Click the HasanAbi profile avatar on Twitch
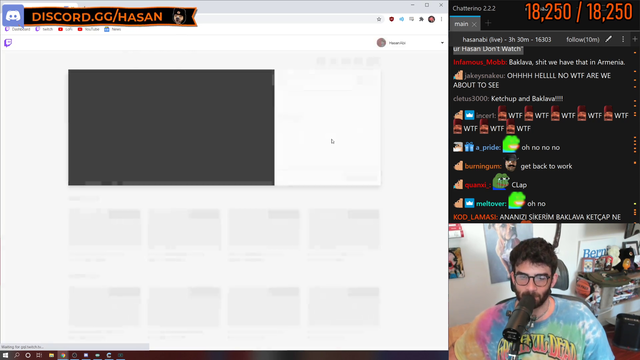The height and width of the screenshot is (360, 640). 381,42
